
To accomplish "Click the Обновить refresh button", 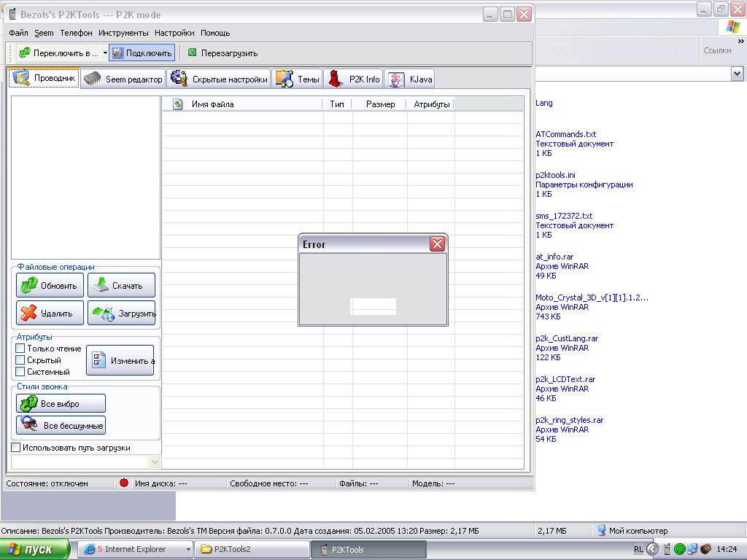I will click(50, 285).
